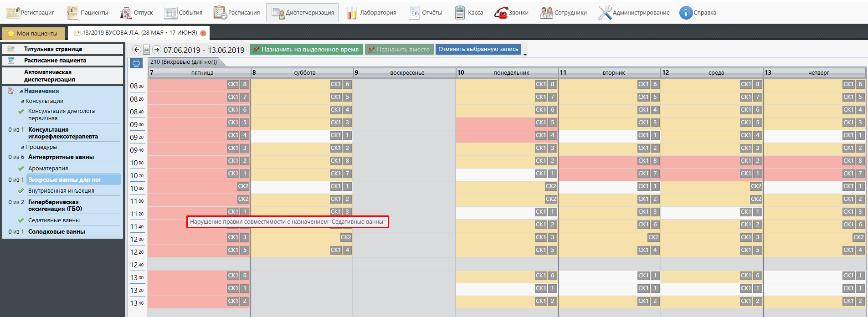Collapse the Процедуры group

coord(22,147)
